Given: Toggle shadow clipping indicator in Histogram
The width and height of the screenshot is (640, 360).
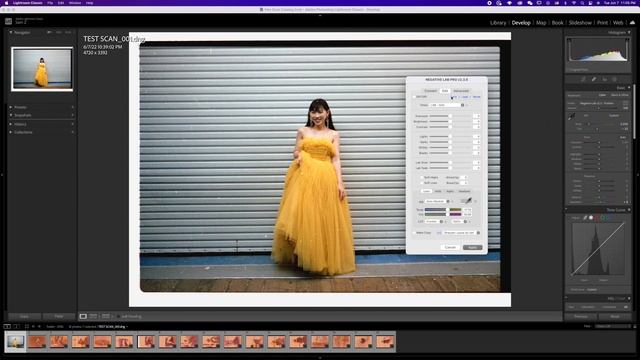Looking at the screenshot, I should coord(569,40).
